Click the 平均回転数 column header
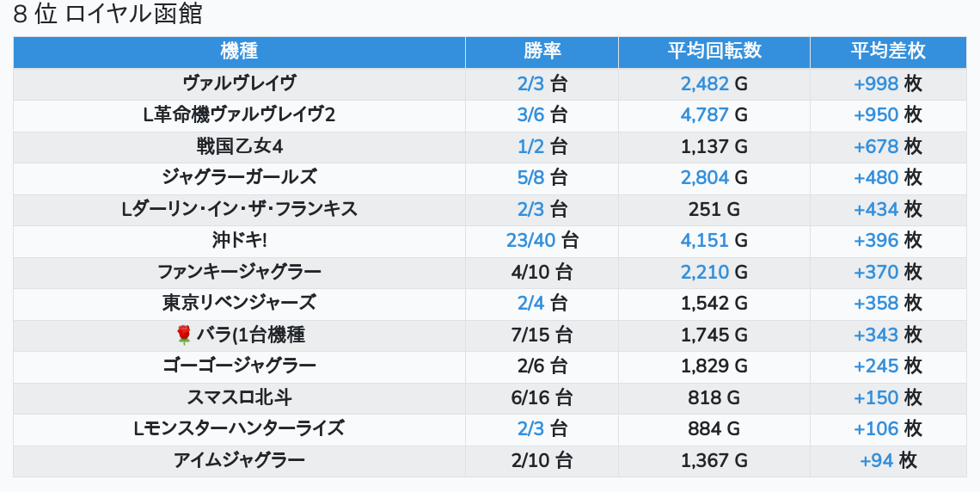The image size is (980, 492). point(714,52)
